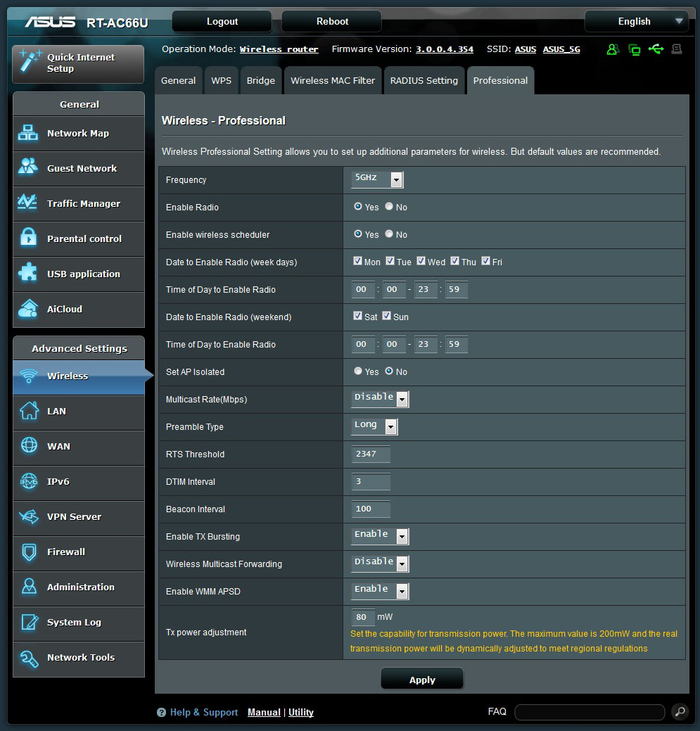The image size is (700, 731).
Task: Click the USB application puzzle icon
Action: tap(28, 273)
